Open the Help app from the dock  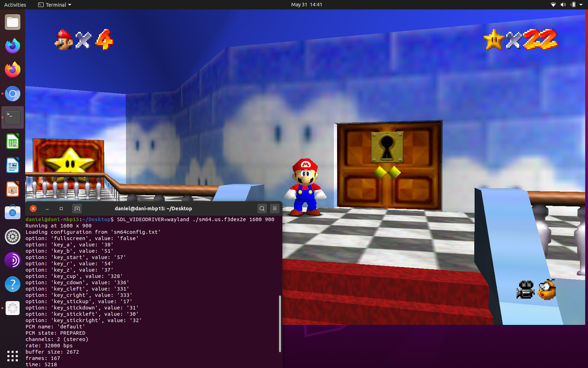tap(13, 284)
